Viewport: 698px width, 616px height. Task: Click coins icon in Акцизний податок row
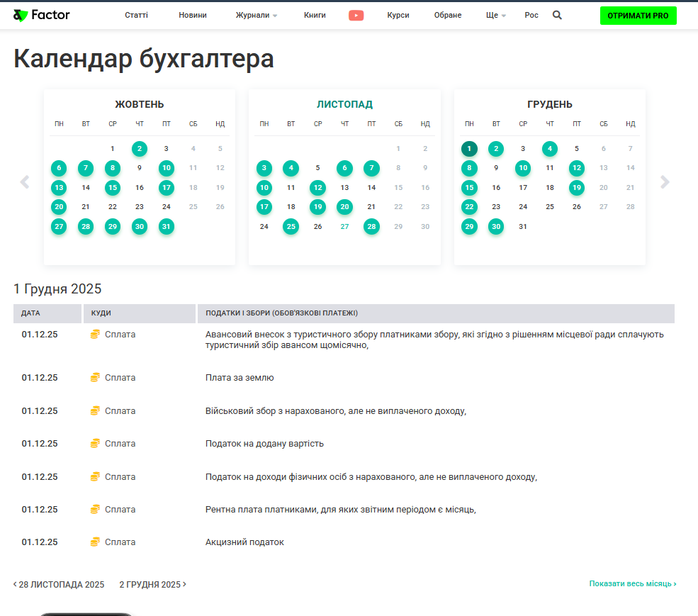pos(95,542)
